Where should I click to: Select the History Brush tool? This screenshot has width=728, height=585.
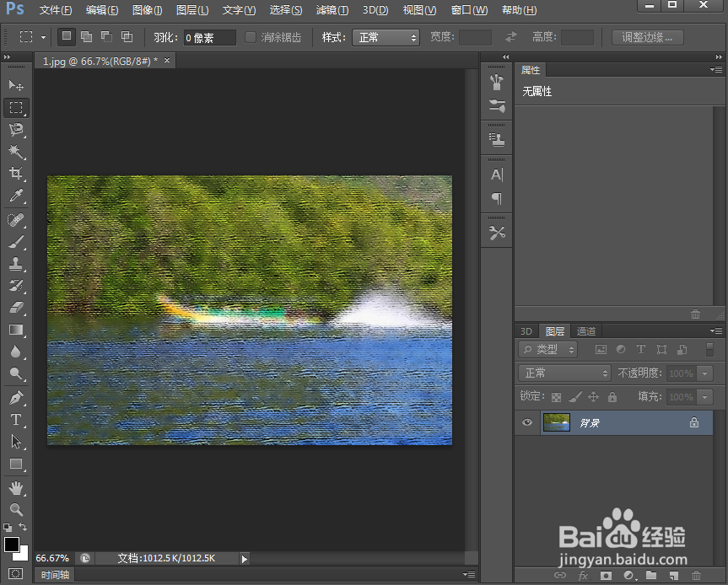[16, 285]
